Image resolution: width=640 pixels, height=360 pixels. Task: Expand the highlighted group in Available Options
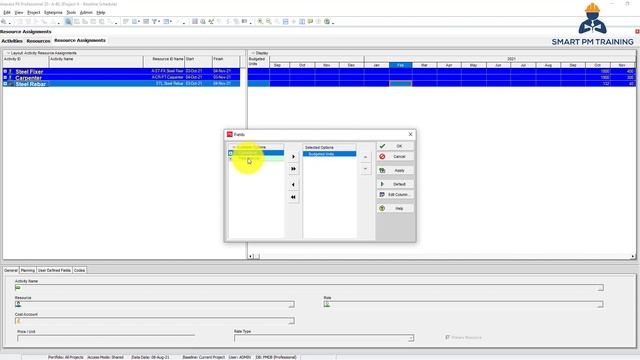pos(231,153)
